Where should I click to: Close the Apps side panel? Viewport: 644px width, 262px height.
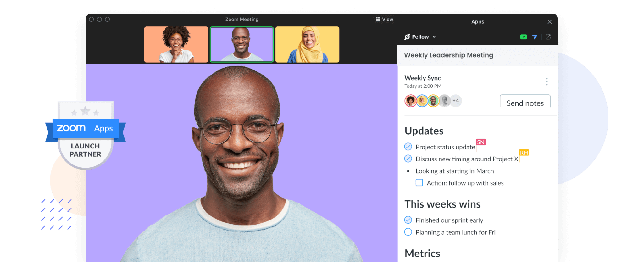(x=549, y=22)
